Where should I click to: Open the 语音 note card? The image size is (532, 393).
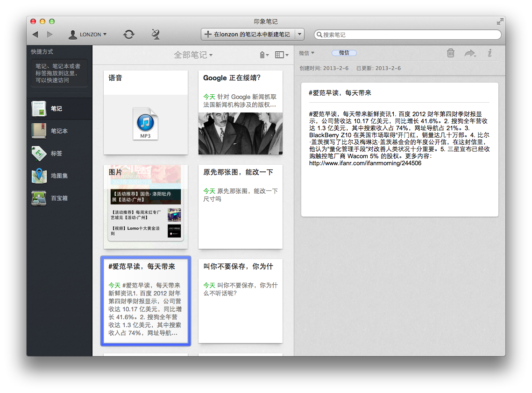pyautogui.click(x=146, y=112)
